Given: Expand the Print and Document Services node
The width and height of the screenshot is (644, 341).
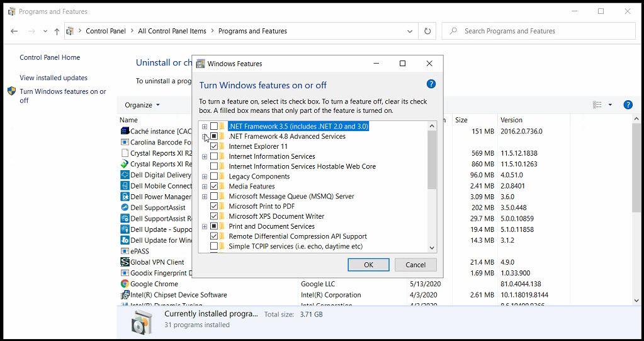Looking at the screenshot, I should (x=205, y=226).
